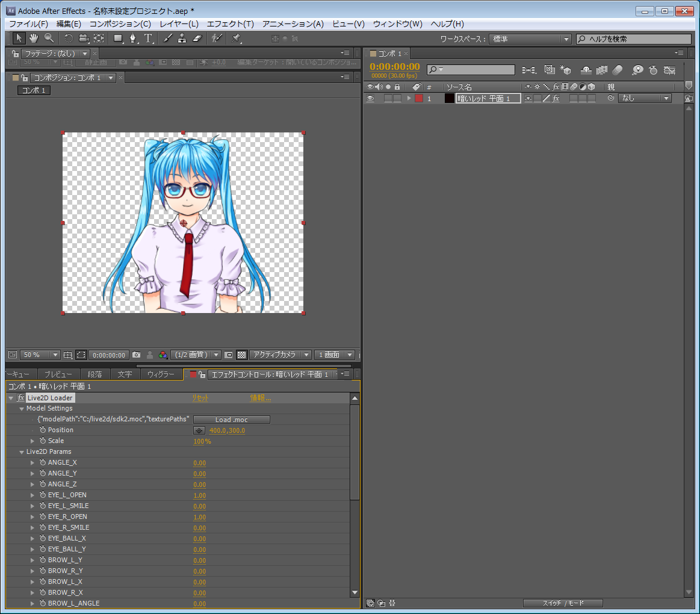Open the Graph Editor in timeline
700x614 pixels.
[x=670, y=70]
